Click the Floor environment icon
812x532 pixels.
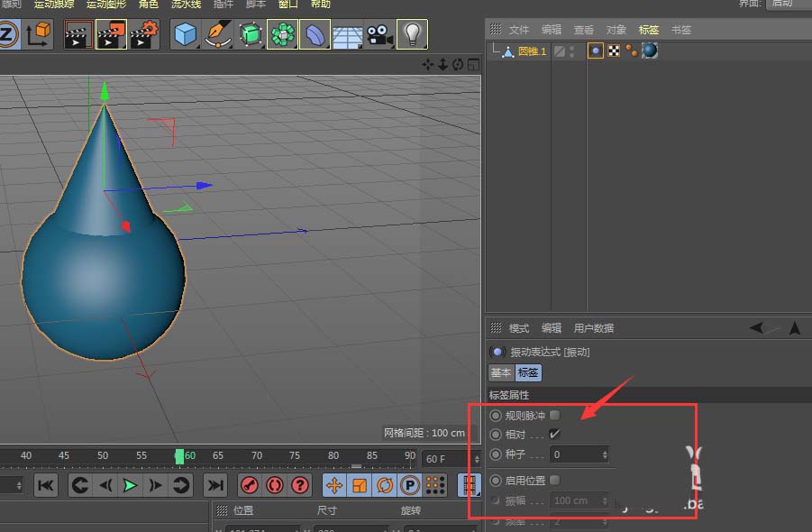point(347,35)
